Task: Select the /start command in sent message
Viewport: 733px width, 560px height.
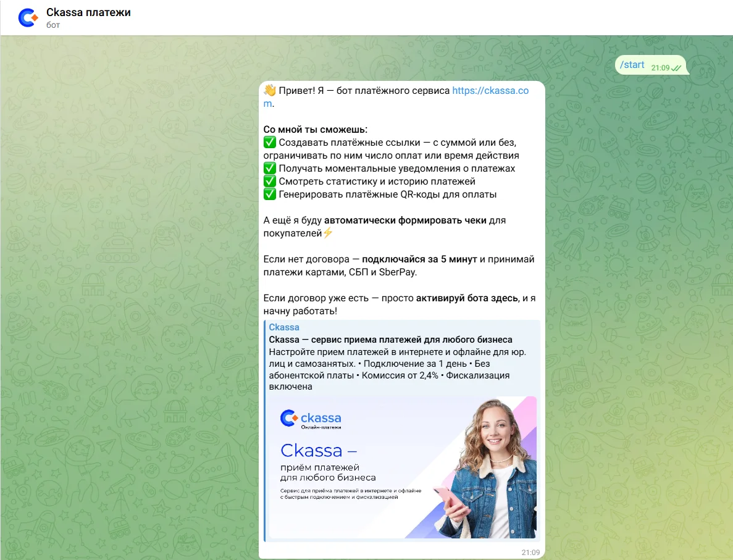Action: (632, 65)
